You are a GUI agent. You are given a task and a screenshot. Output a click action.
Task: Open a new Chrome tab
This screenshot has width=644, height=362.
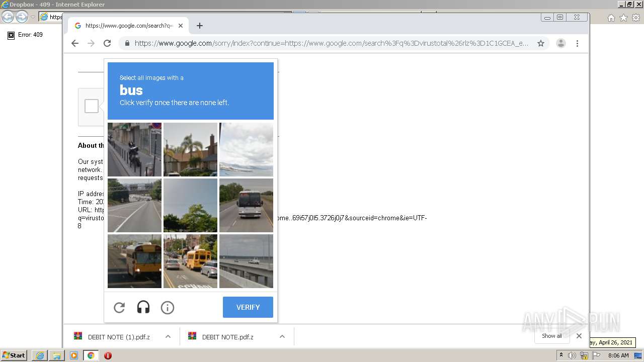pyautogui.click(x=200, y=26)
